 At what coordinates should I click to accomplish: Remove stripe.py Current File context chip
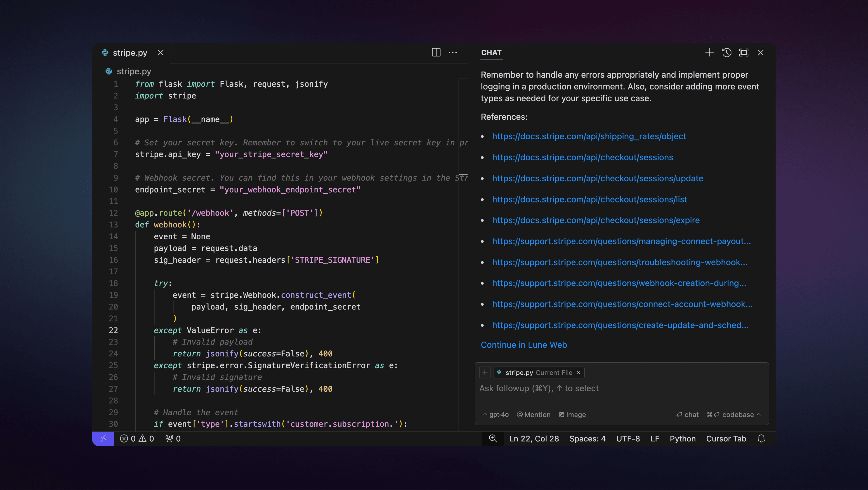pyautogui.click(x=578, y=372)
